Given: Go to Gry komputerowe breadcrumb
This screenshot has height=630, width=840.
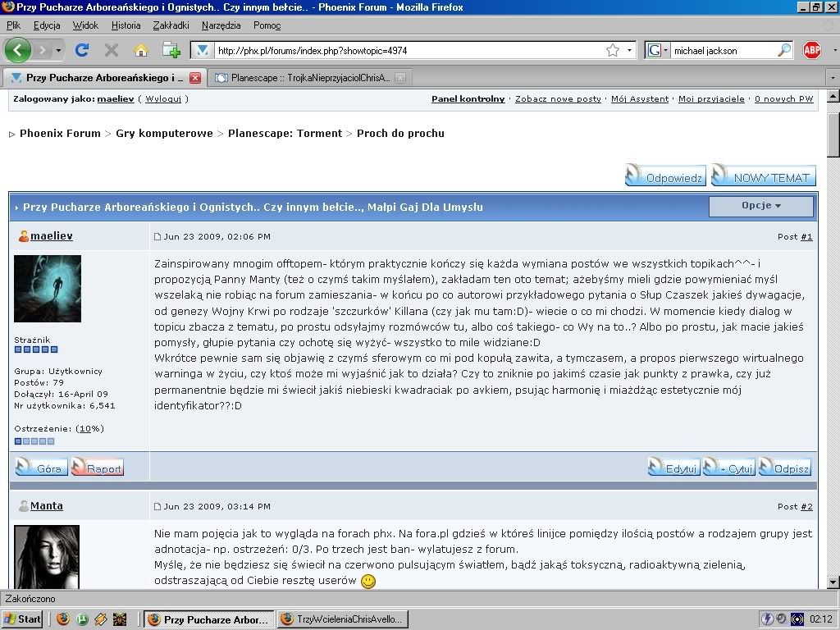Looking at the screenshot, I should click(x=164, y=134).
